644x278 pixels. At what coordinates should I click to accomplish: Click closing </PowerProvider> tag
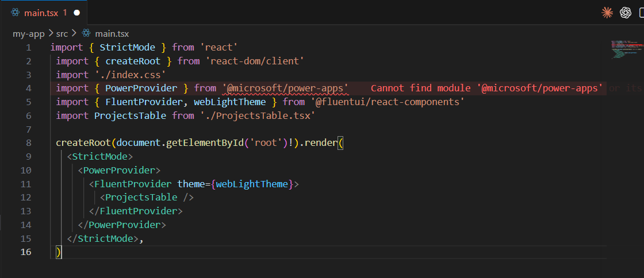pyautogui.click(x=122, y=225)
